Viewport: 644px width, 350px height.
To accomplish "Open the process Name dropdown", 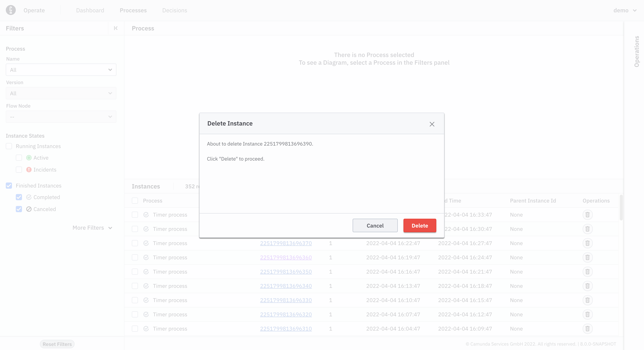I will [61, 70].
